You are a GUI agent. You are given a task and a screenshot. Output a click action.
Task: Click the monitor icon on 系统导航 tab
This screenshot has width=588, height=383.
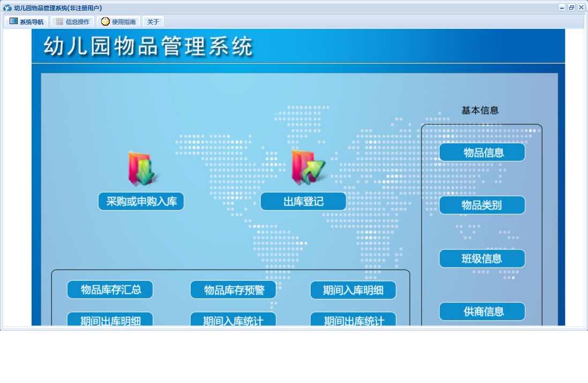point(13,21)
